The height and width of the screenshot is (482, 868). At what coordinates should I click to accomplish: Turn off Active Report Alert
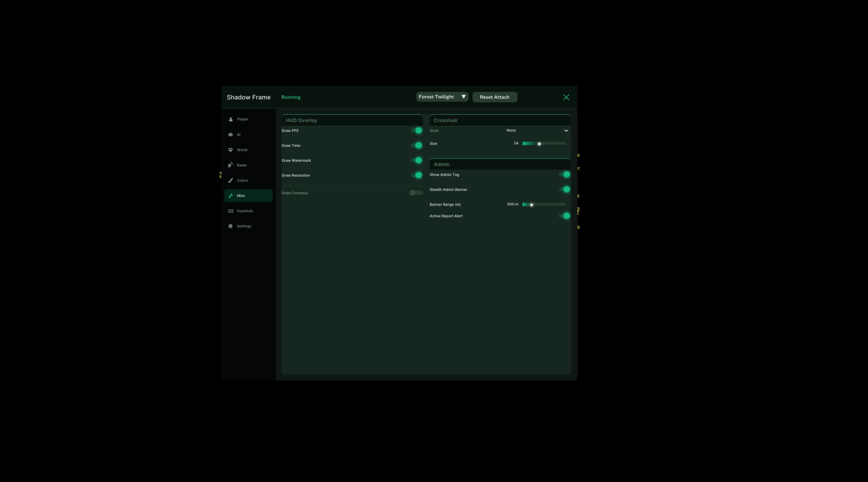565,216
